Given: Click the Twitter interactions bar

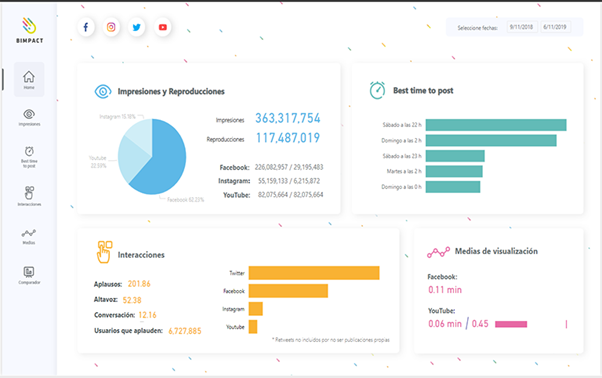Looking at the screenshot, I should [x=314, y=273].
